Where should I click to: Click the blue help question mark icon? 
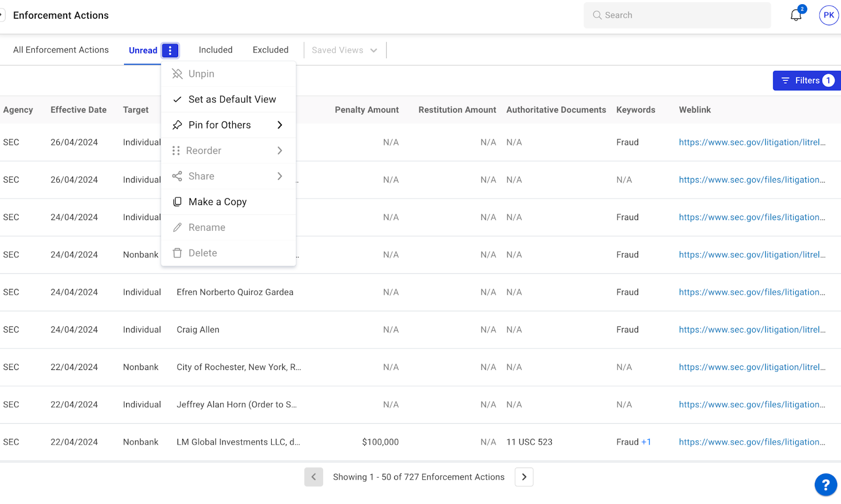[x=825, y=485]
